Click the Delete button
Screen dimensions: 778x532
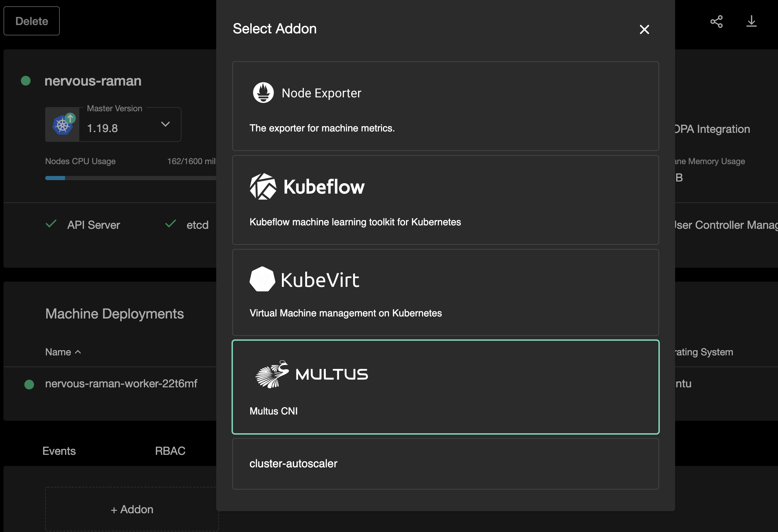pyautogui.click(x=31, y=21)
